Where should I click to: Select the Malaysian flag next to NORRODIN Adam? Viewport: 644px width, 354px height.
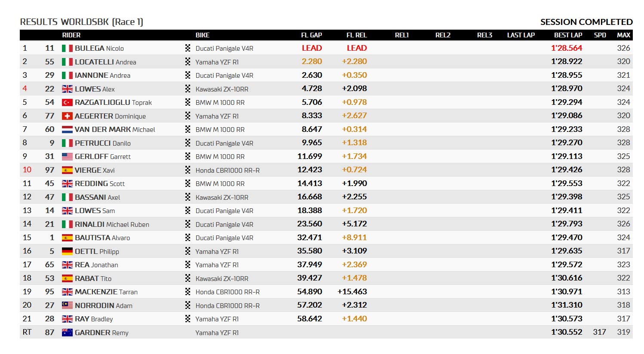coord(67,305)
